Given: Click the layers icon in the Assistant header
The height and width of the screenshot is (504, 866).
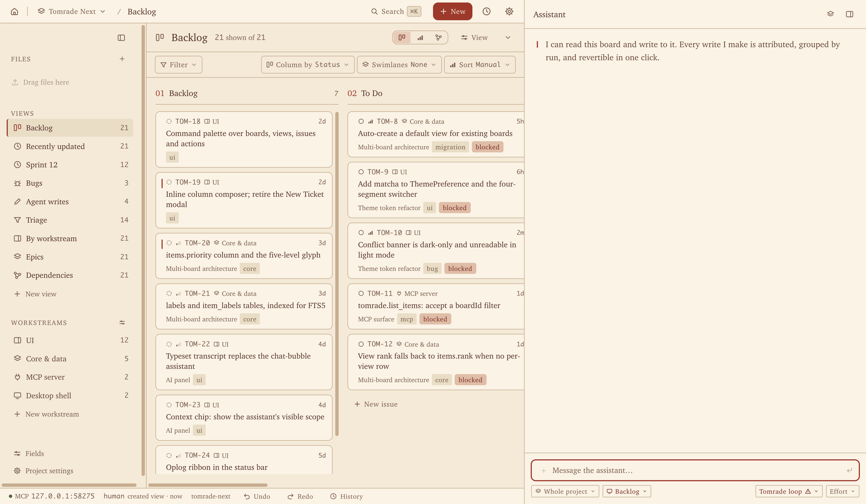Looking at the screenshot, I should (x=830, y=14).
